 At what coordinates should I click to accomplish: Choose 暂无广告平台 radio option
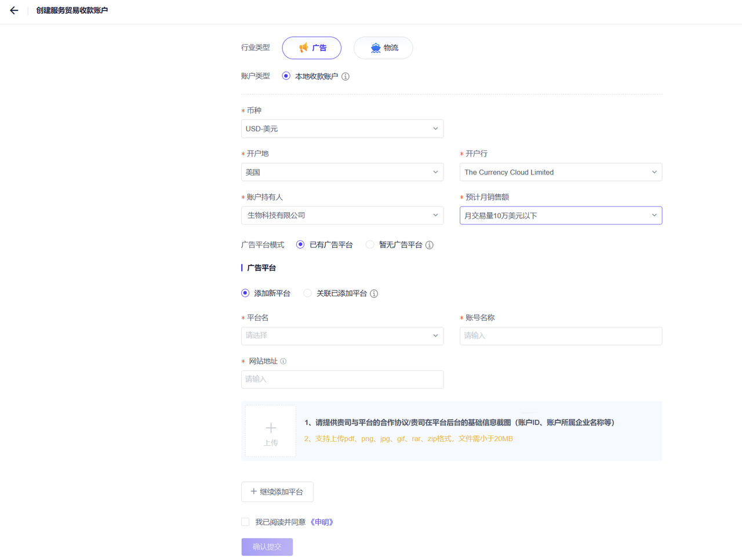pos(370,245)
